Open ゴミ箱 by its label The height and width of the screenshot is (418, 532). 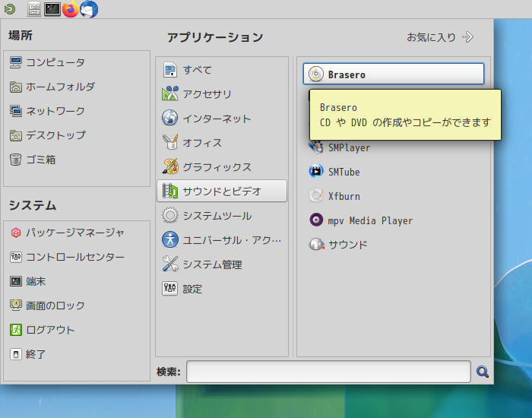[41, 160]
